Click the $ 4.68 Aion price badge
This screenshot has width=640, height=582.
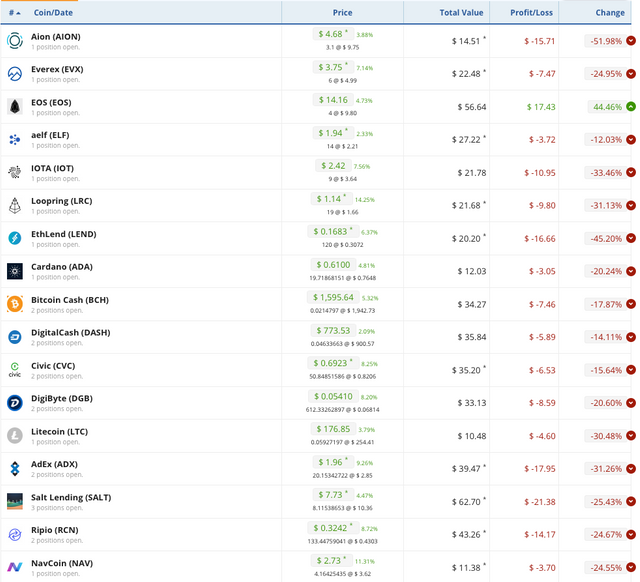(333, 34)
